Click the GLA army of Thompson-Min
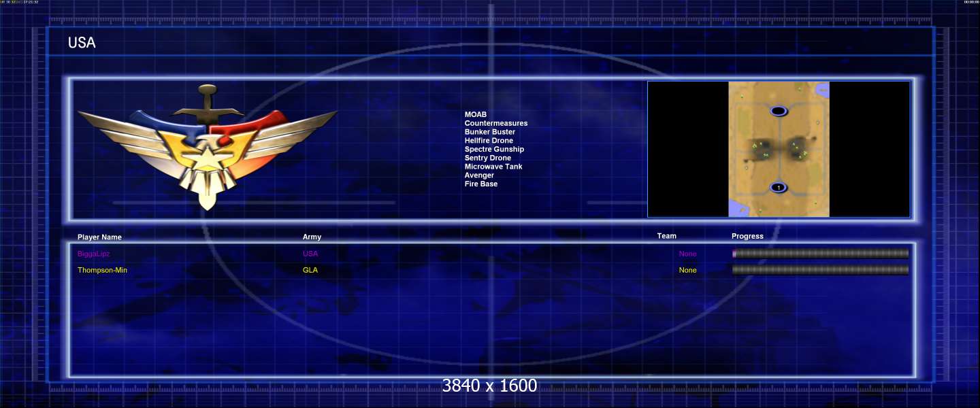Screen dimensions: 980x408 point(310,270)
